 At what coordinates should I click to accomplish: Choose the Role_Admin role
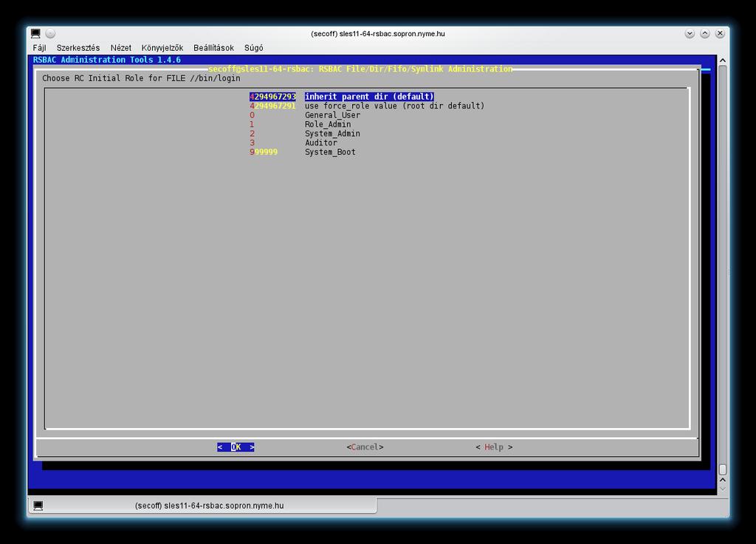[x=328, y=124]
